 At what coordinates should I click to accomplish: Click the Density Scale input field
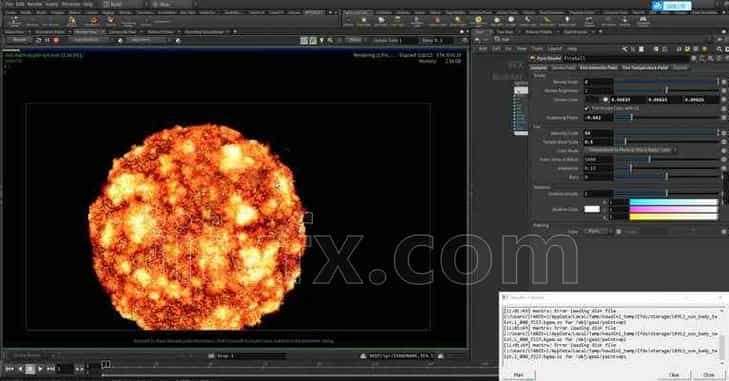coord(598,82)
